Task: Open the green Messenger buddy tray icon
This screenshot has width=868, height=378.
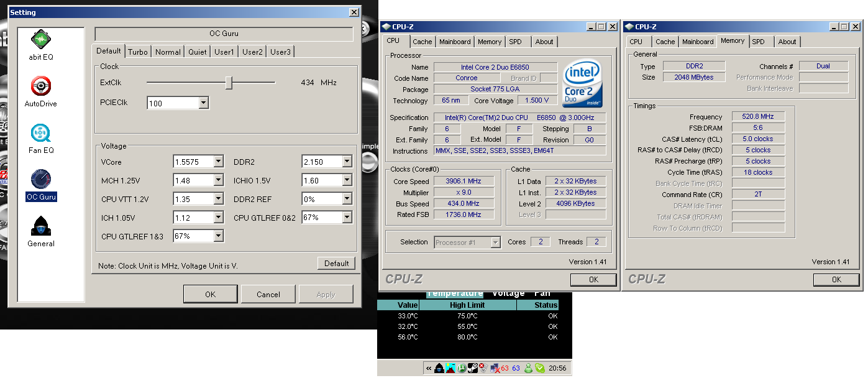Action: pyautogui.click(x=528, y=368)
